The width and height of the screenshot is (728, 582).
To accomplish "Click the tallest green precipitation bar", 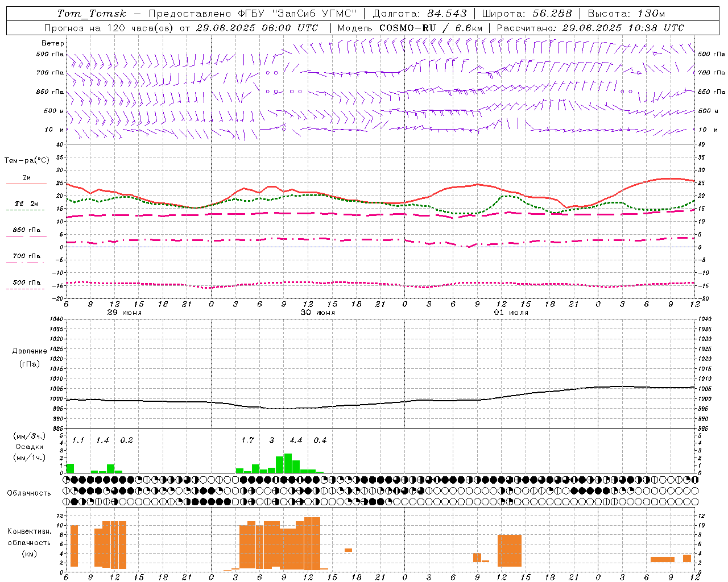I will [x=288, y=463].
